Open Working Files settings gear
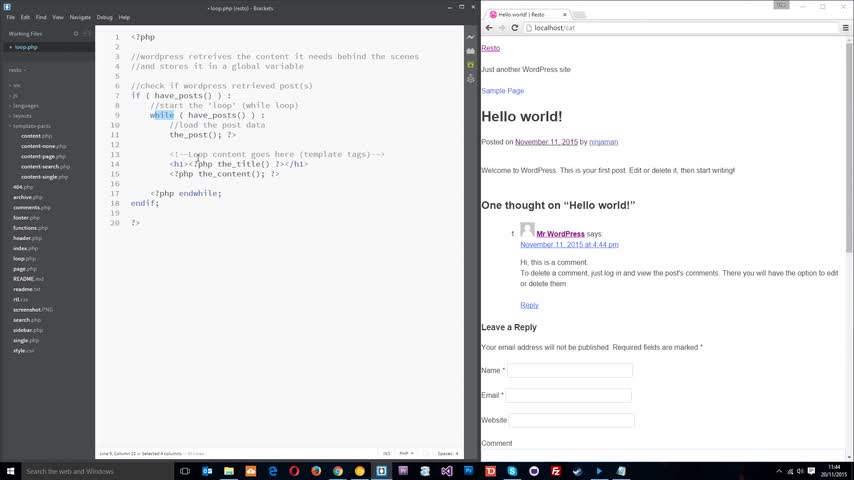This screenshot has width=854, height=480. pyautogui.click(x=76, y=34)
